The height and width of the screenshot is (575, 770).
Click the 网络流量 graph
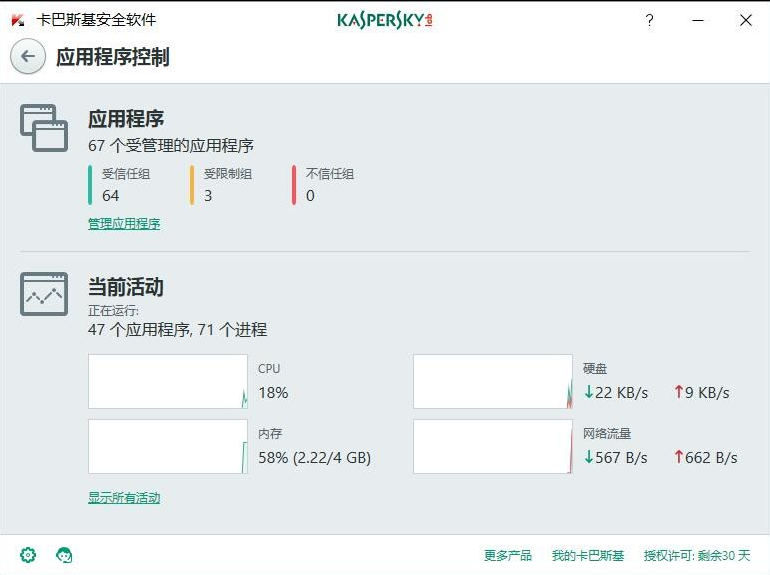click(x=493, y=446)
